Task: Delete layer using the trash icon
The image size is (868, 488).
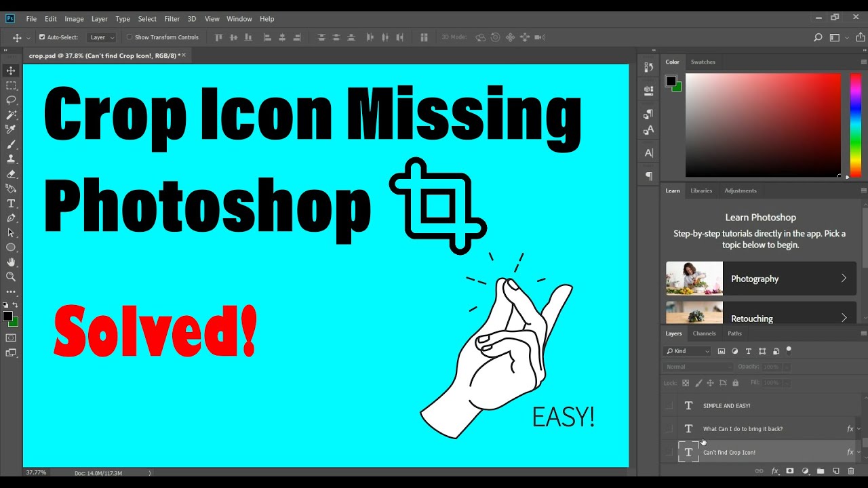Action: pos(851,470)
